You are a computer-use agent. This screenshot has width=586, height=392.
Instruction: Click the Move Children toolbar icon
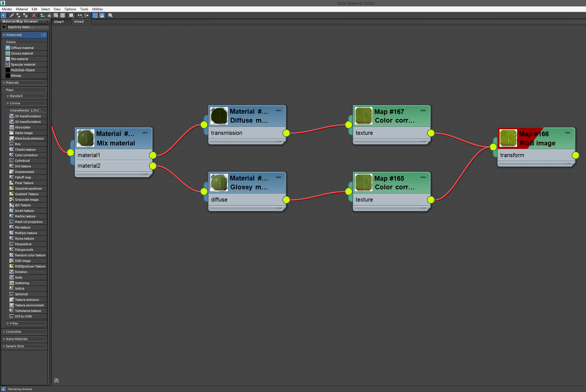pyautogui.click(x=43, y=16)
